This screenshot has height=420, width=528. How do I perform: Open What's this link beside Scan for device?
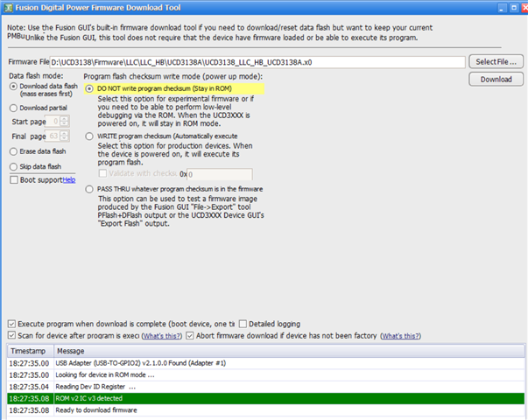[x=162, y=336]
